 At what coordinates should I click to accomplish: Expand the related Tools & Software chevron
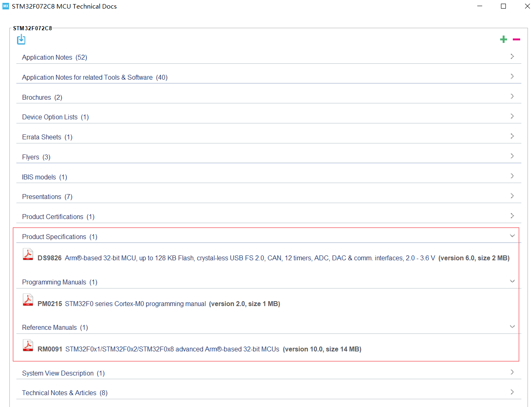pyautogui.click(x=512, y=76)
